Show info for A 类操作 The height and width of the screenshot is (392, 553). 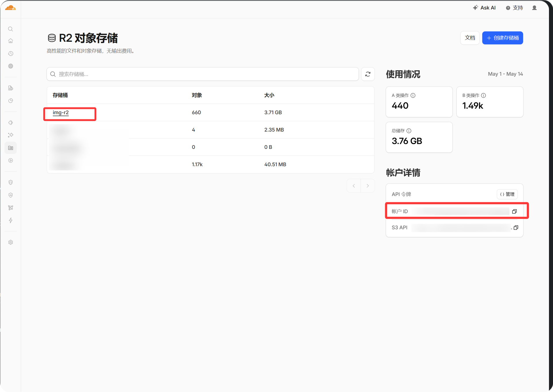pyautogui.click(x=413, y=95)
